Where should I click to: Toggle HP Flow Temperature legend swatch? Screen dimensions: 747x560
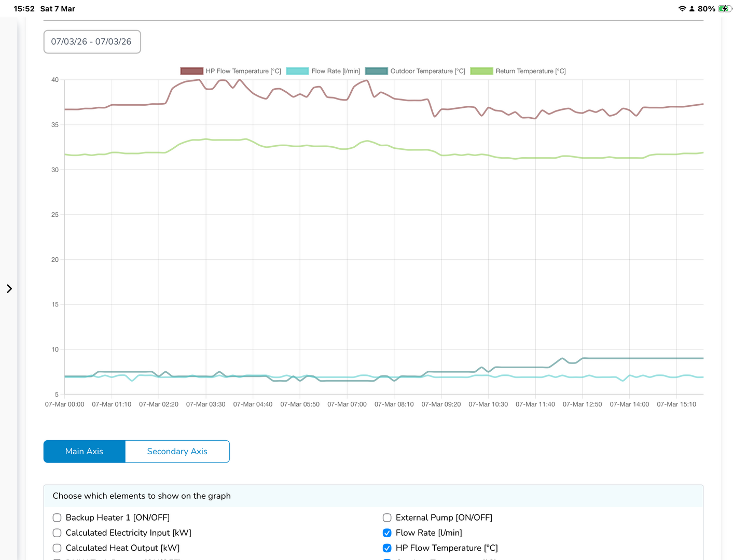tap(191, 71)
